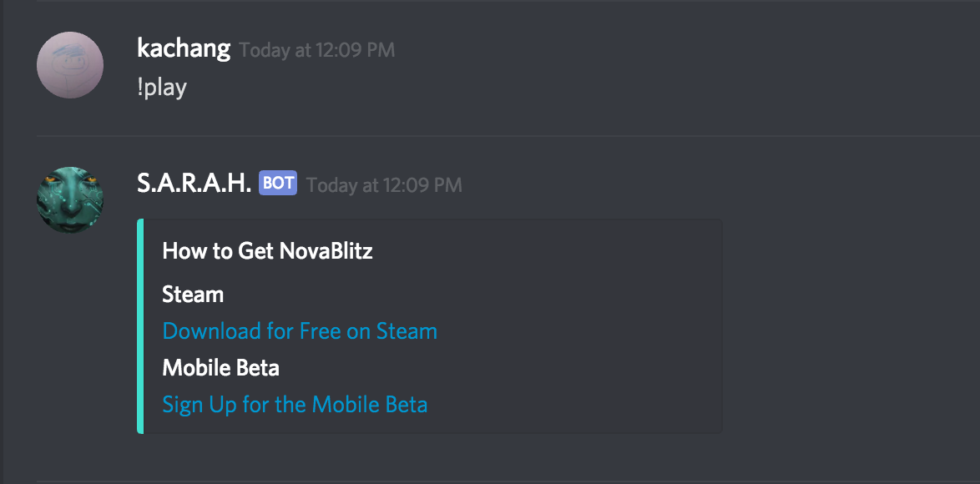Open the Sign Up for the Mobile Beta link
The width and height of the screenshot is (980, 484).
pyautogui.click(x=295, y=405)
